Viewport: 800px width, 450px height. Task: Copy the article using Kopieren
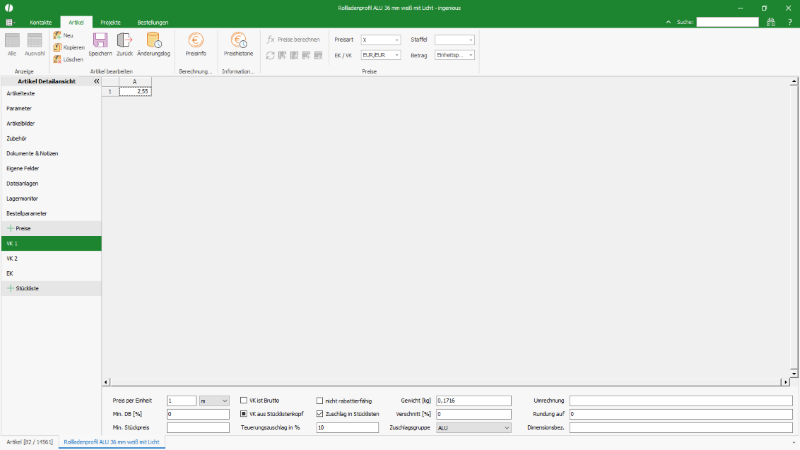pyautogui.click(x=69, y=47)
